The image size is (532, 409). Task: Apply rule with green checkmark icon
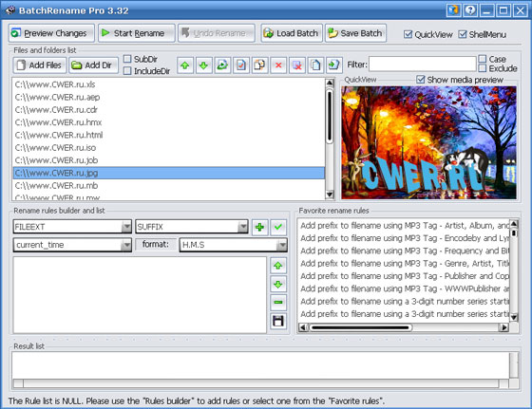point(278,227)
